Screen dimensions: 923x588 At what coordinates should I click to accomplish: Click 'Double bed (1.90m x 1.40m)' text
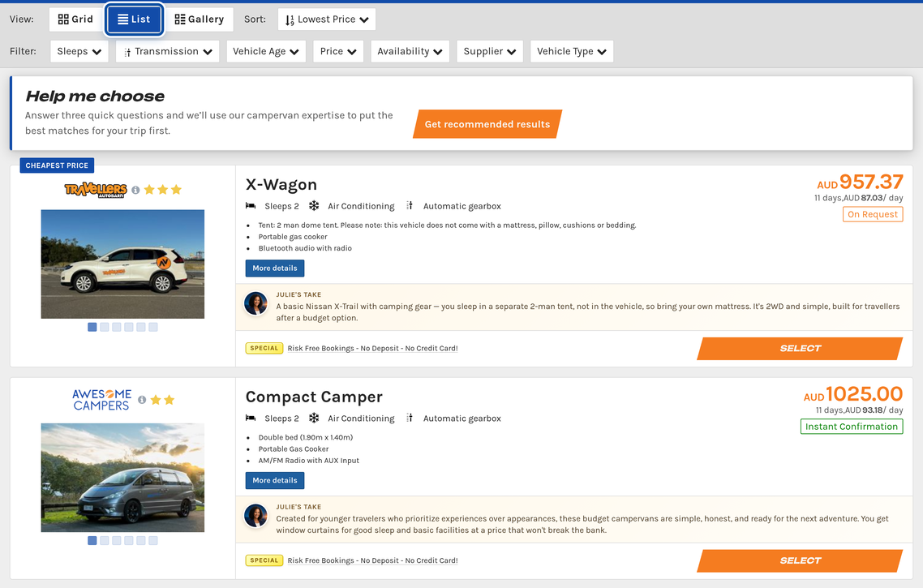[x=306, y=437]
